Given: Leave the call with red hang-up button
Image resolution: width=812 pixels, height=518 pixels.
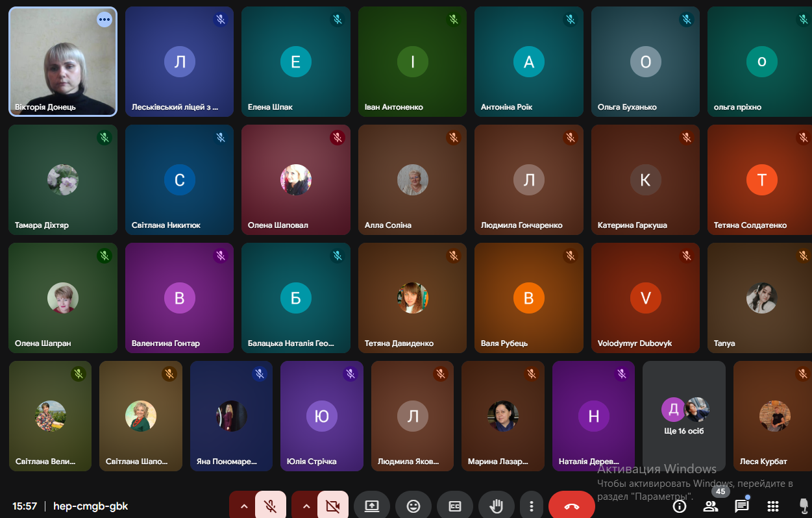Looking at the screenshot, I should pos(572,506).
